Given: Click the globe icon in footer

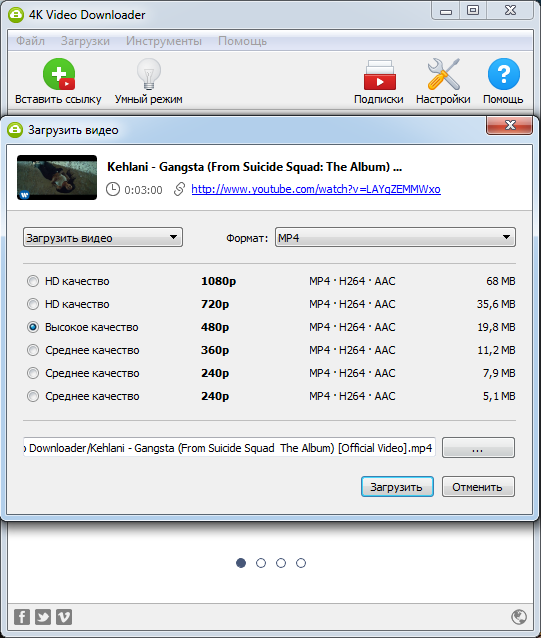Looking at the screenshot, I should [x=519, y=617].
